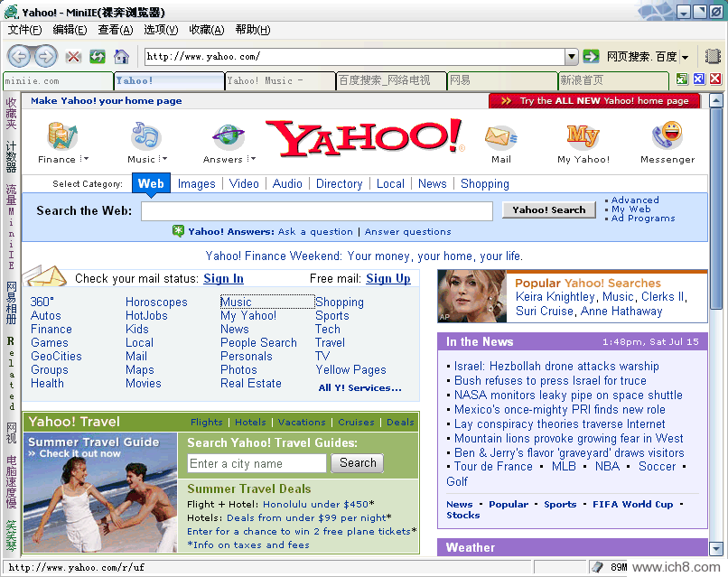
Task: Click the Summer Travel Guide beach image
Action: (100, 492)
